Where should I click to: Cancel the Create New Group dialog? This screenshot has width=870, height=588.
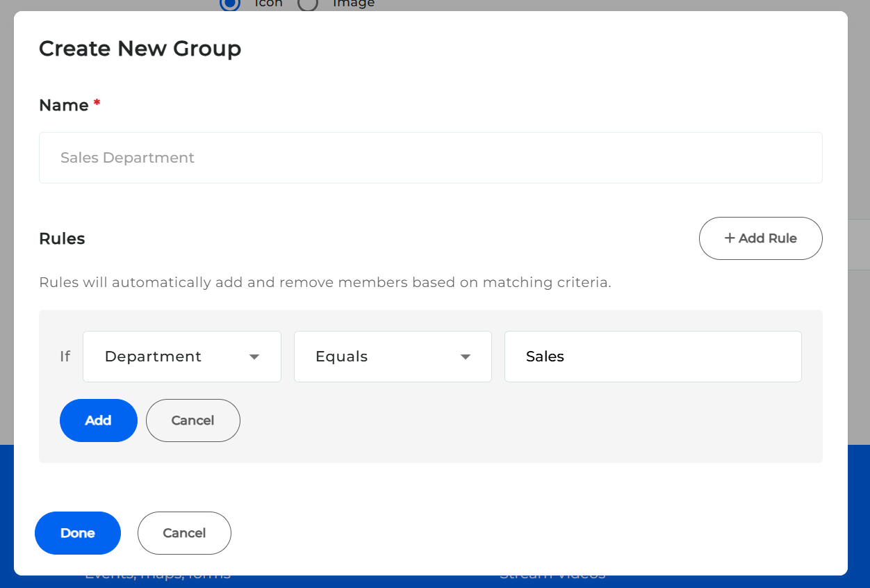[x=184, y=533]
